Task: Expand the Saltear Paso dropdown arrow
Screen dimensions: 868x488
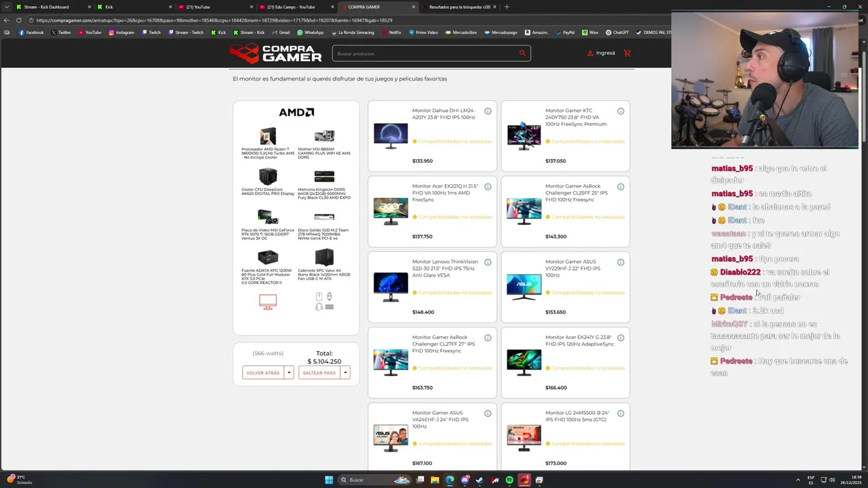Action: point(345,373)
